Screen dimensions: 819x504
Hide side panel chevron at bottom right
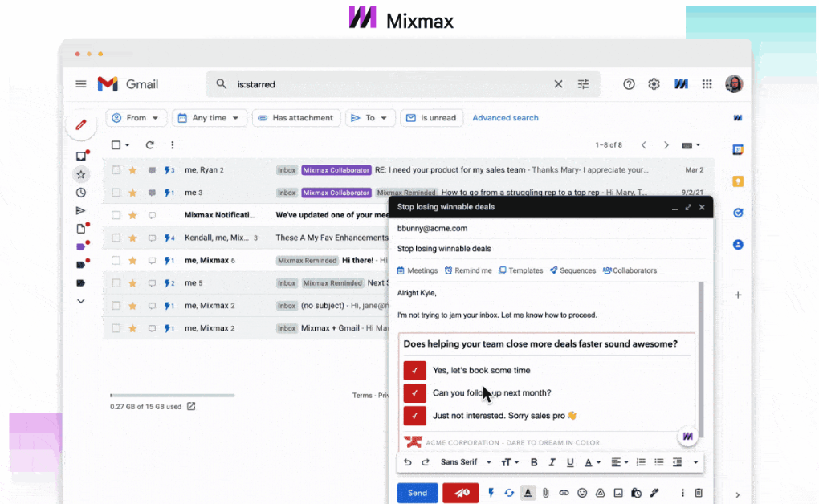point(738,495)
